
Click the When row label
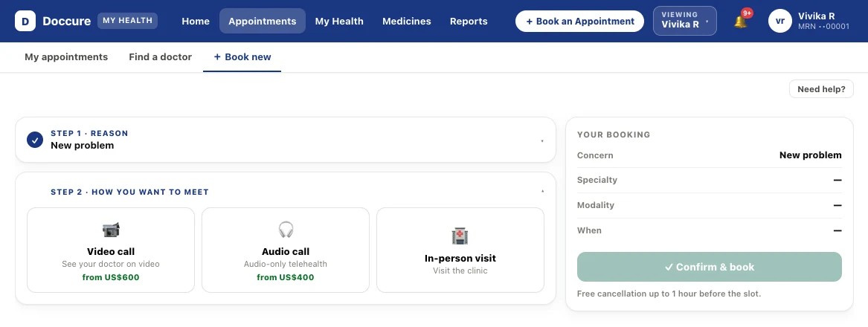click(589, 230)
